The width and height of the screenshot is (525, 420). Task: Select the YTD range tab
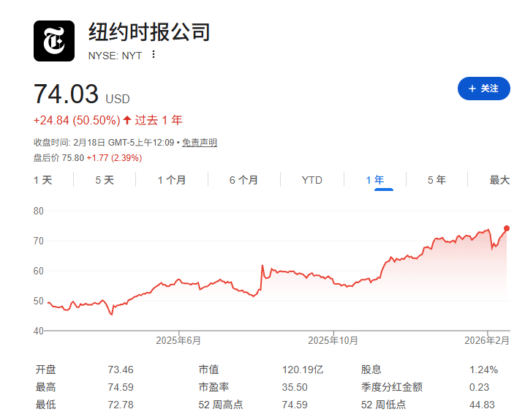pyautogui.click(x=311, y=180)
